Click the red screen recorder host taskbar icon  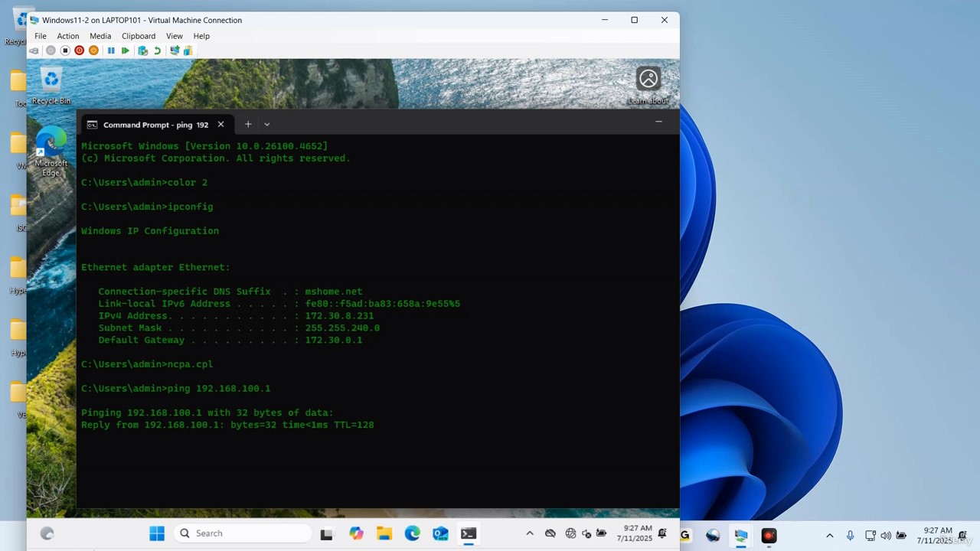(x=769, y=536)
